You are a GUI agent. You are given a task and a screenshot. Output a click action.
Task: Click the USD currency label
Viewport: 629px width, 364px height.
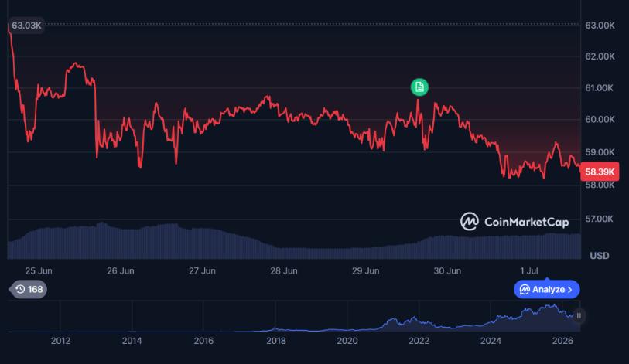tap(600, 256)
